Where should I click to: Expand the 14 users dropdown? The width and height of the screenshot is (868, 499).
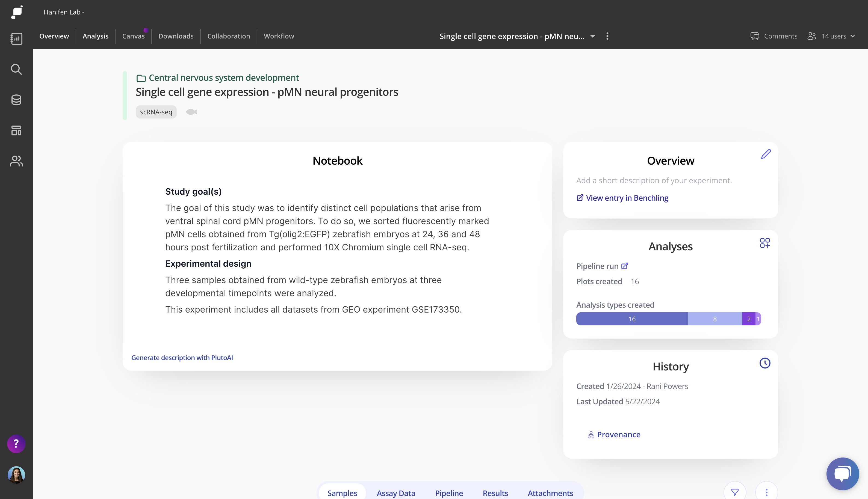(853, 36)
